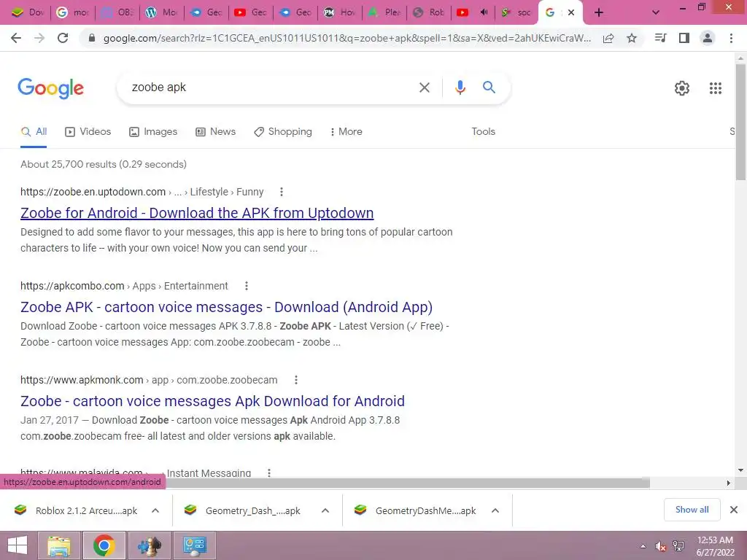This screenshot has width=747, height=560.
Task: Select Chrome in the taskbar
Action: tap(104, 545)
